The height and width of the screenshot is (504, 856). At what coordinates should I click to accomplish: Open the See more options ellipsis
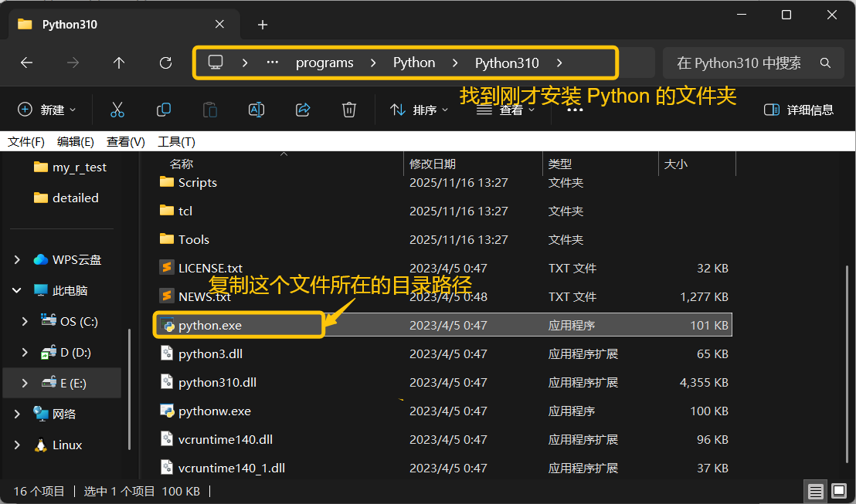tap(575, 110)
